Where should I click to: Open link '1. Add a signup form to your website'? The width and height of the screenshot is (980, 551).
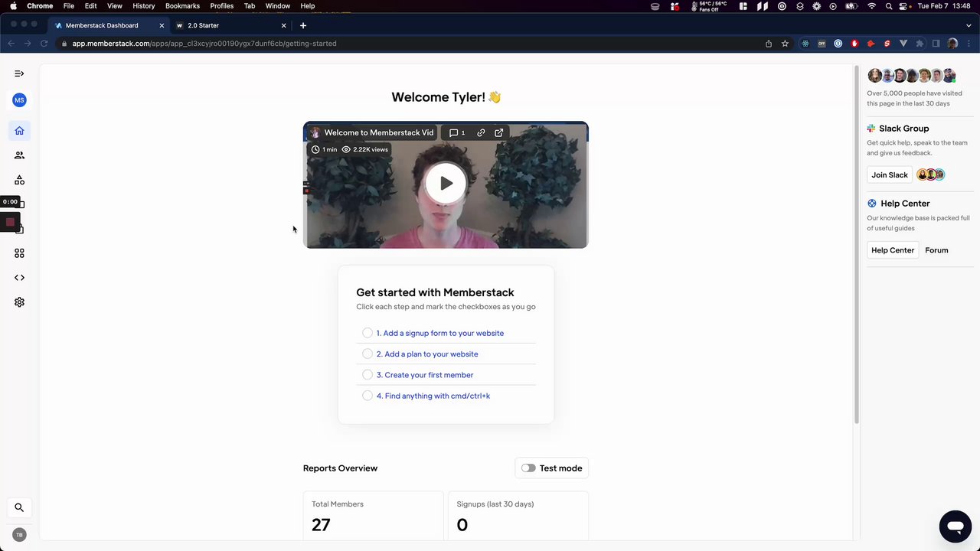click(x=440, y=333)
